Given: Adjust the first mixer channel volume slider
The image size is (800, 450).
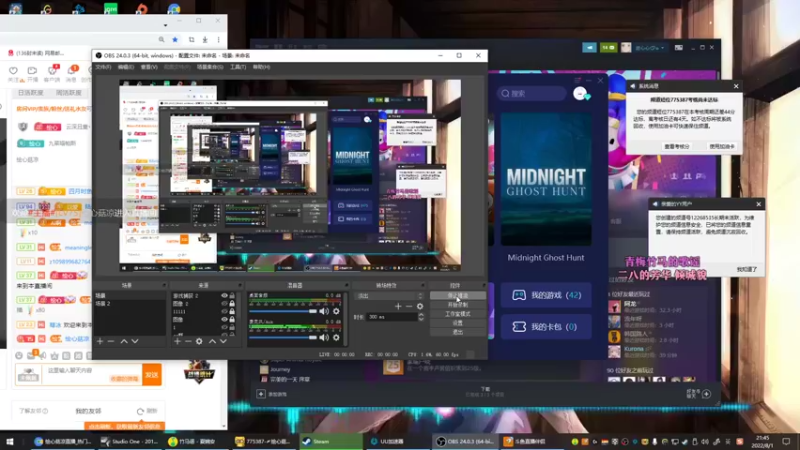Looking at the screenshot, I should click(283, 311).
